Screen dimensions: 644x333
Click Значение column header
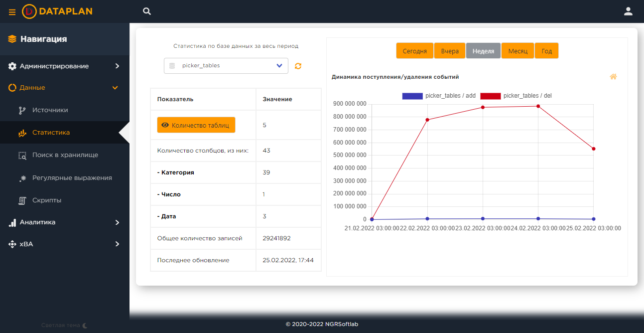(277, 99)
